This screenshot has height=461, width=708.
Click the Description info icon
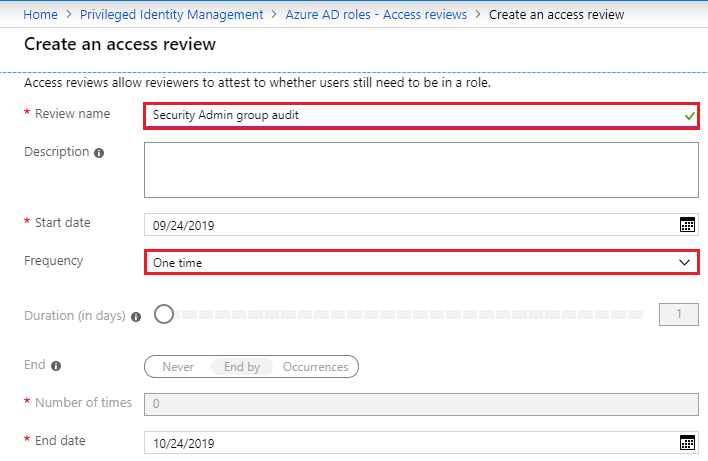pyautogui.click(x=99, y=153)
